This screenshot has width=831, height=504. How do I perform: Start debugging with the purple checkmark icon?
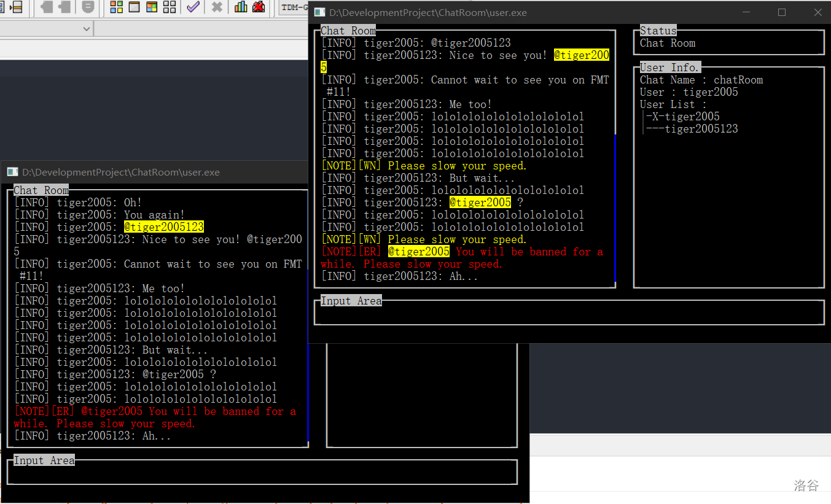(193, 7)
